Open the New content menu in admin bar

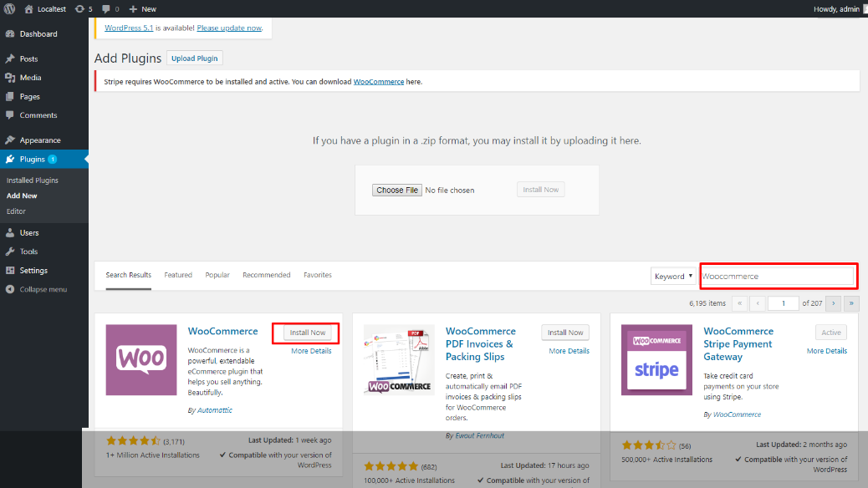coord(143,9)
